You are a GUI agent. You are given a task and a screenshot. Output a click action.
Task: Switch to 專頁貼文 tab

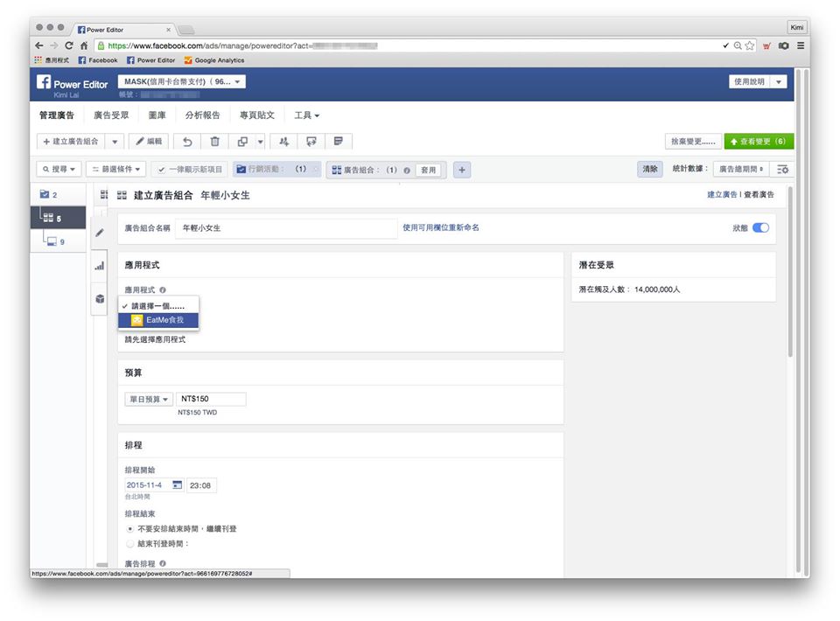coord(257,115)
